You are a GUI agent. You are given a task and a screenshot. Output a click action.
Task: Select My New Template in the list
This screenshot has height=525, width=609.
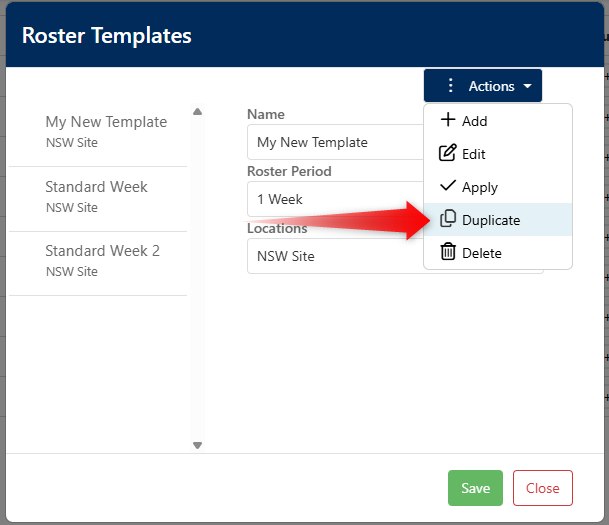coord(106,131)
